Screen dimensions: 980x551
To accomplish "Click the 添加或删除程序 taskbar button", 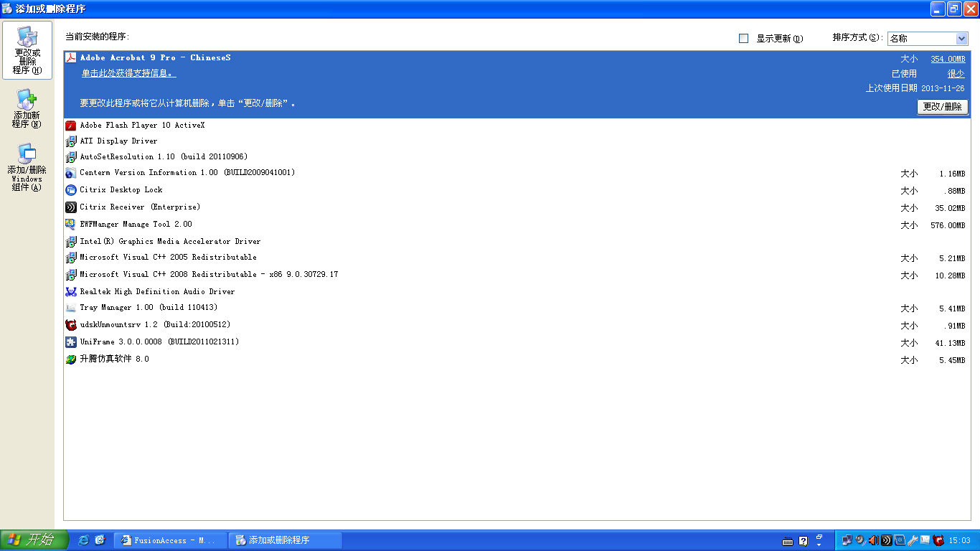I will pos(285,540).
